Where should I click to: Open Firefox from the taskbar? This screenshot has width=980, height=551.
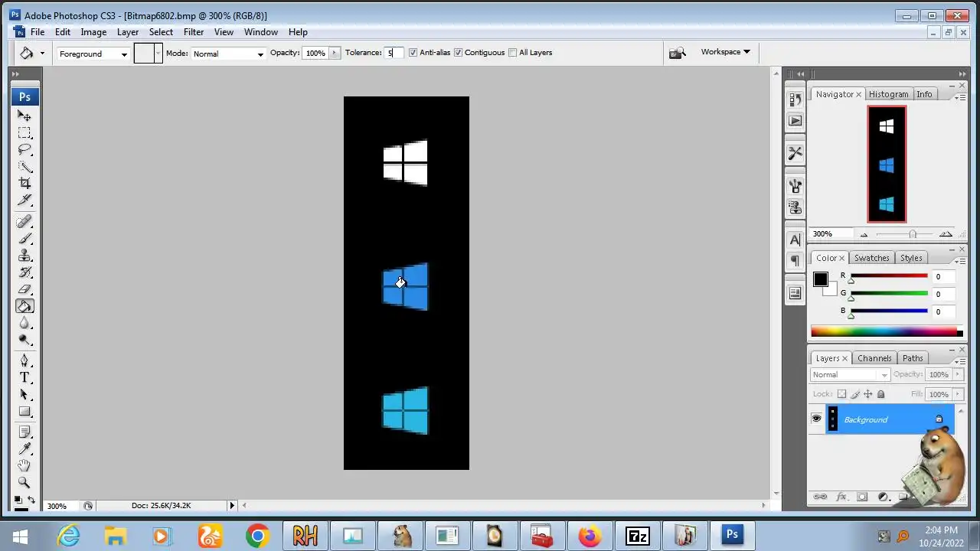(590, 536)
